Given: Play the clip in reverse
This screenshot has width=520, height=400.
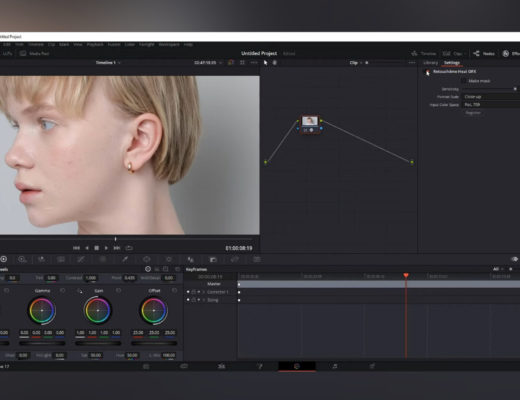Looking at the screenshot, I should [87, 248].
